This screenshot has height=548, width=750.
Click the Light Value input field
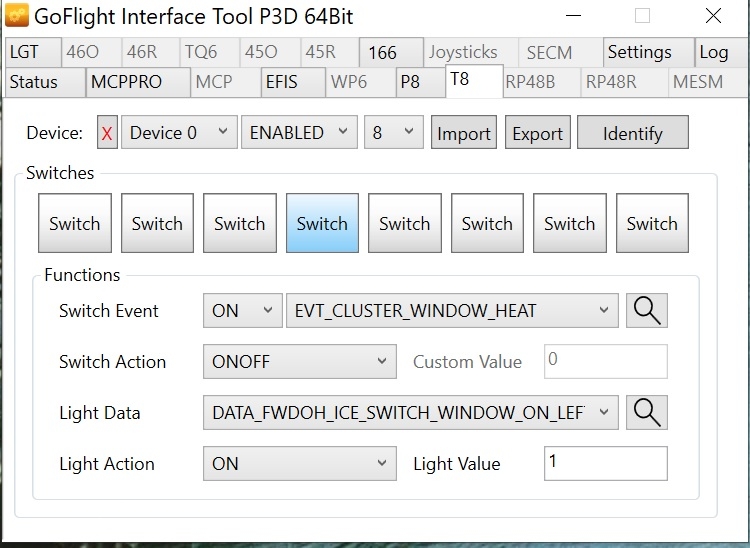tap(605, 464)
